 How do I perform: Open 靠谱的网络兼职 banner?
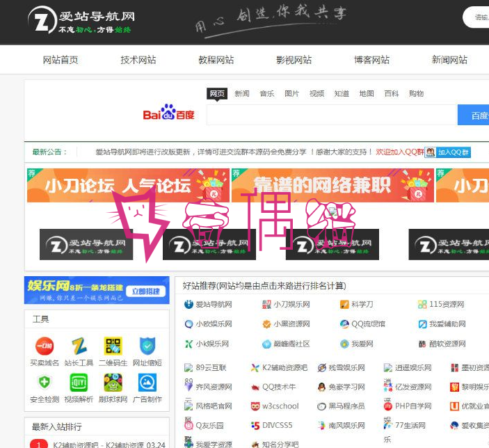click(332, 185)
